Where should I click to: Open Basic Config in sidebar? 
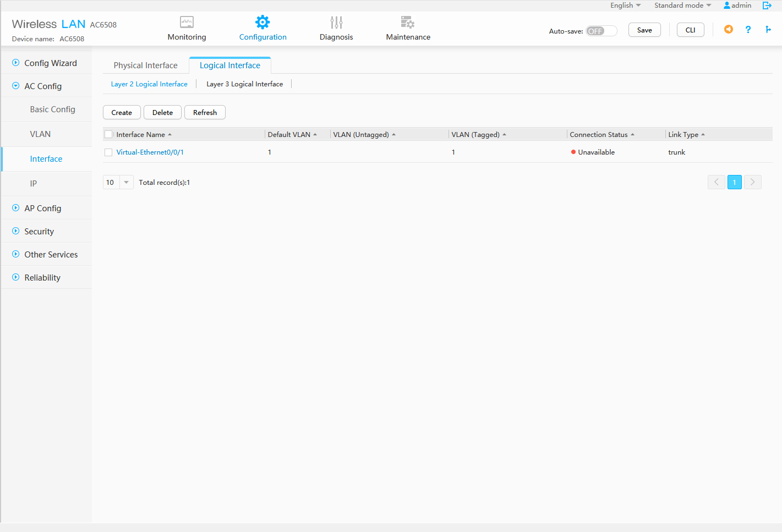click(52, 109)
